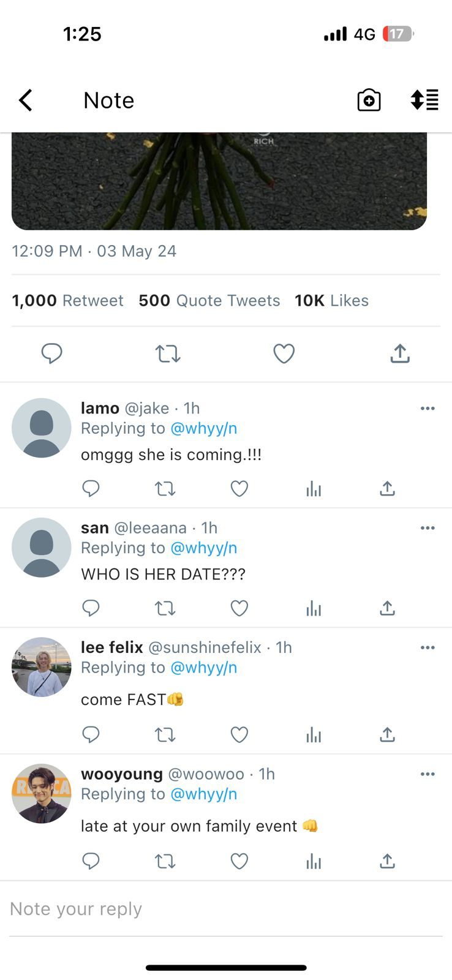Share the main tweet
452x980 pixels.
399,353
